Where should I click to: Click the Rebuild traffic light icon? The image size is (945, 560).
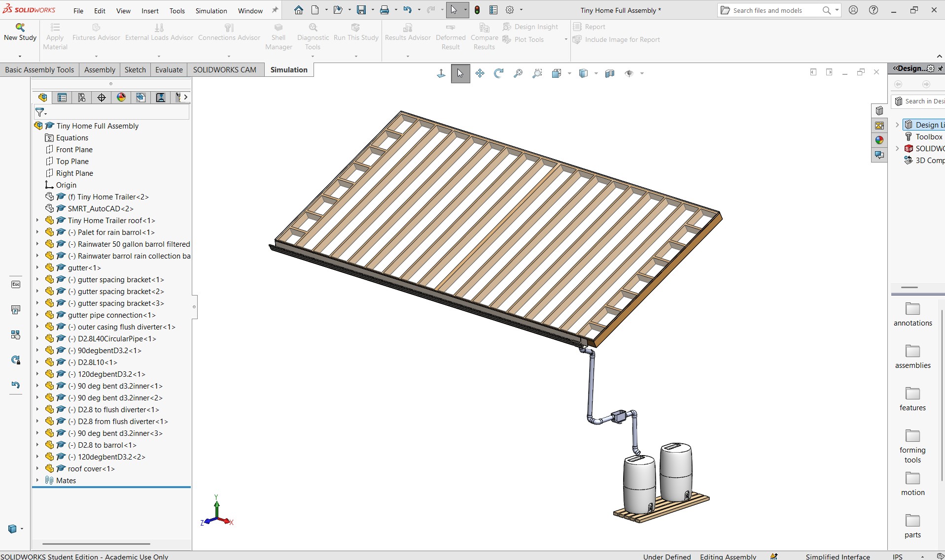coord(477,10)
